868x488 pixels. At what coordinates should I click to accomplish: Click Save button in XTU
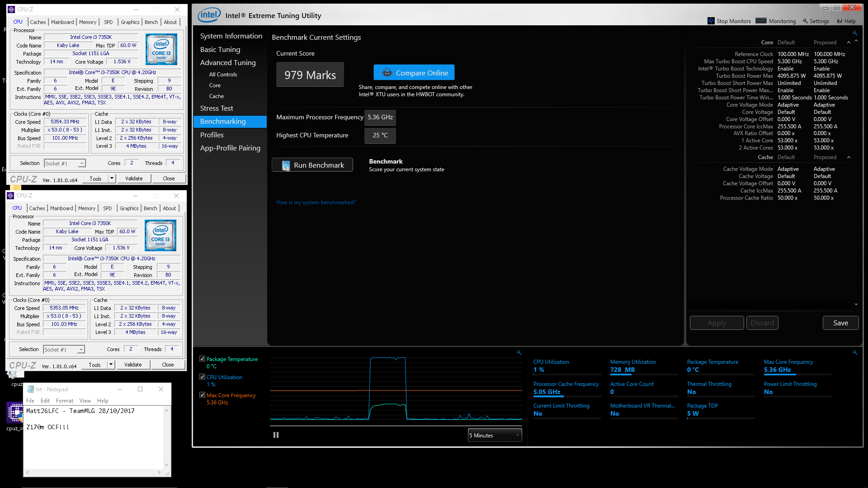click(x=840, y=323)
